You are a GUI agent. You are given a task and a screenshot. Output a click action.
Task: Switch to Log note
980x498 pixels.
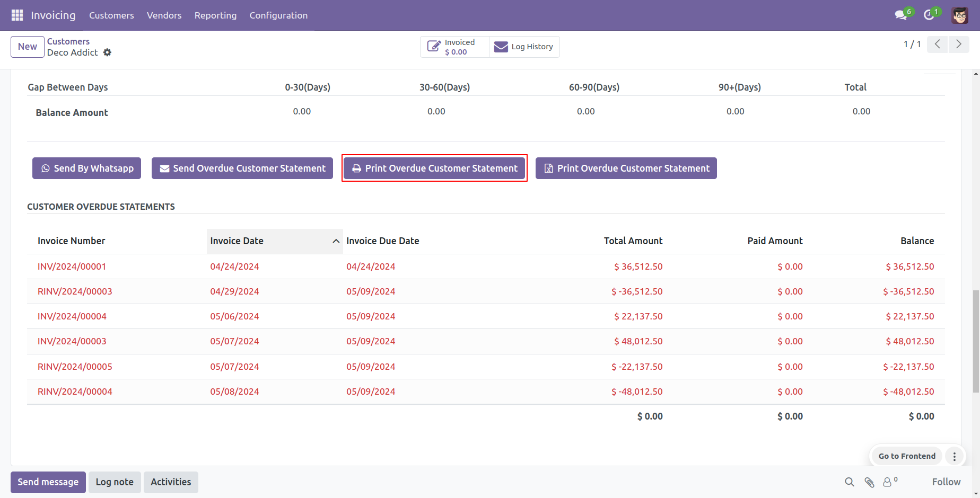[x=115, y=482]
